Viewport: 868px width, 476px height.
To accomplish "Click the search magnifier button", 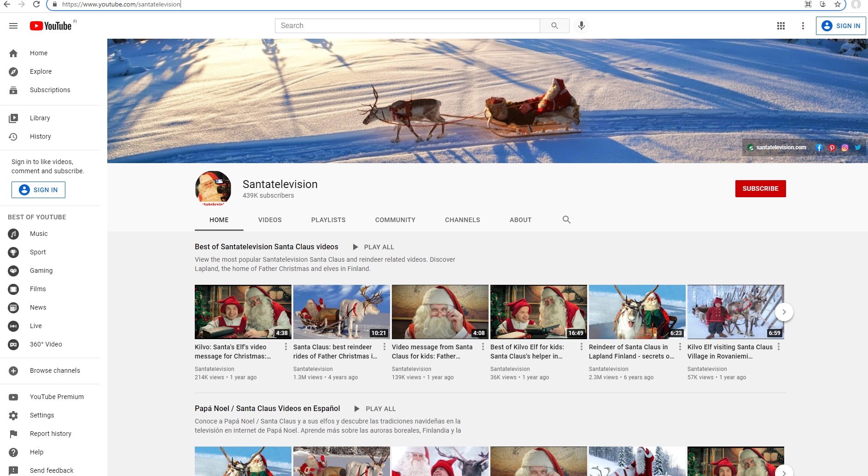I will 554,26.
